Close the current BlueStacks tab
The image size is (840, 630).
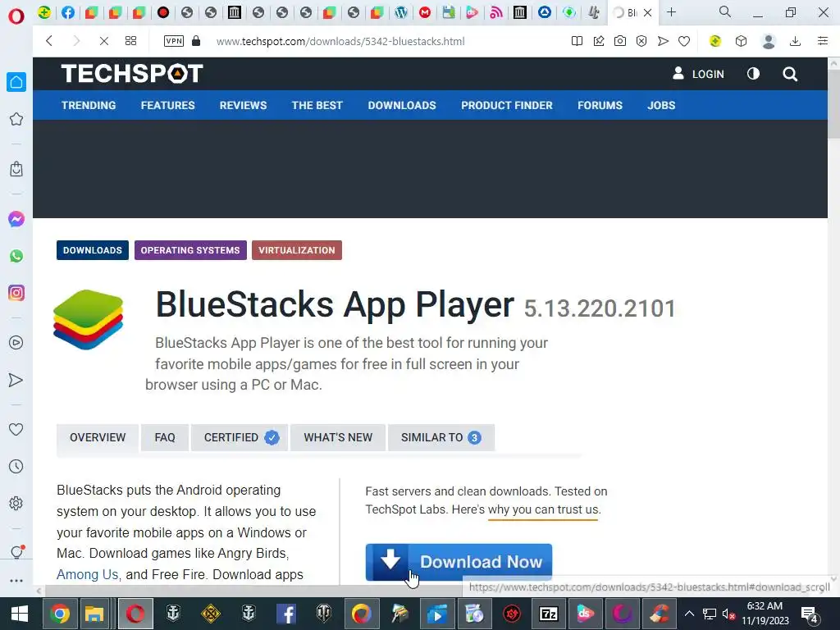648,13
